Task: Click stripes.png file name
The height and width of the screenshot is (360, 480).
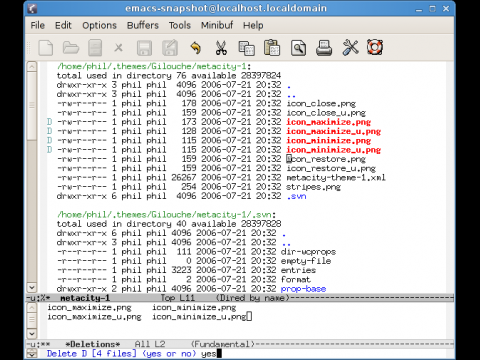Action: [x=314, y=187]
